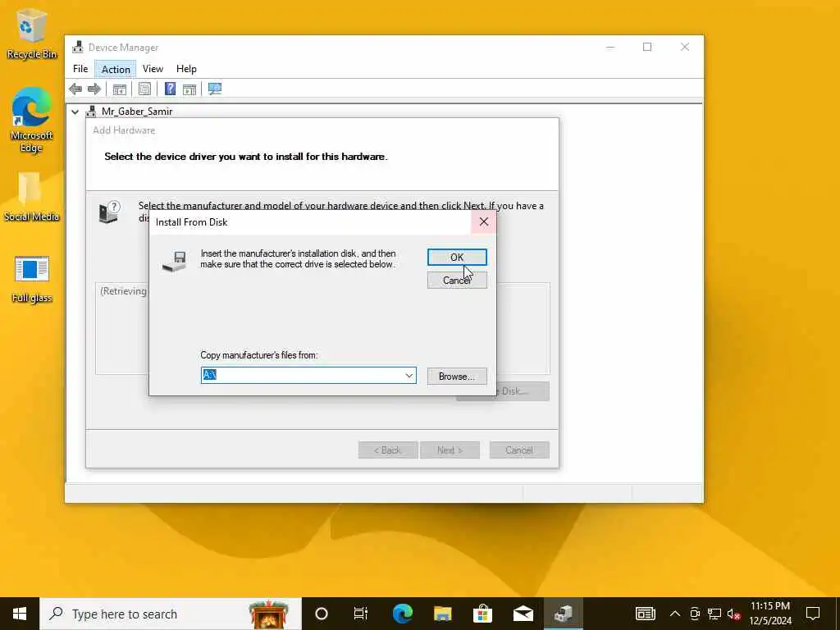Show hidden system tray icons
This screenshot has width=840, height=630.
coord(675,614)
